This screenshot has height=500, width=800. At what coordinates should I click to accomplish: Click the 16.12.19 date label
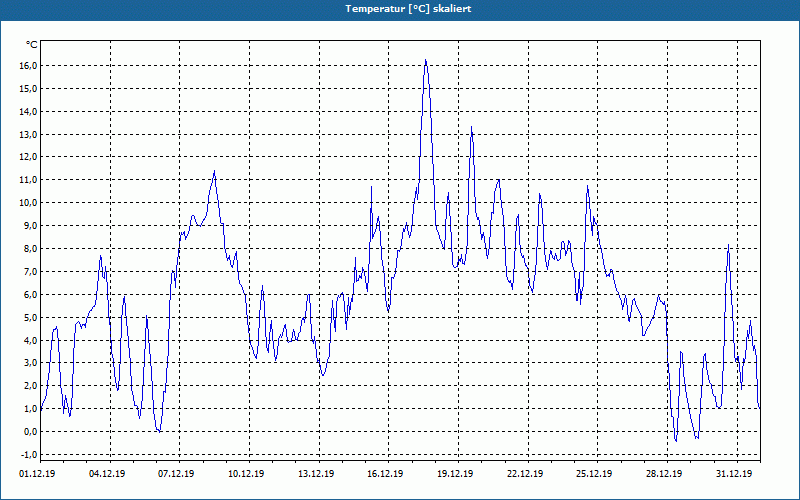[385, 474]
